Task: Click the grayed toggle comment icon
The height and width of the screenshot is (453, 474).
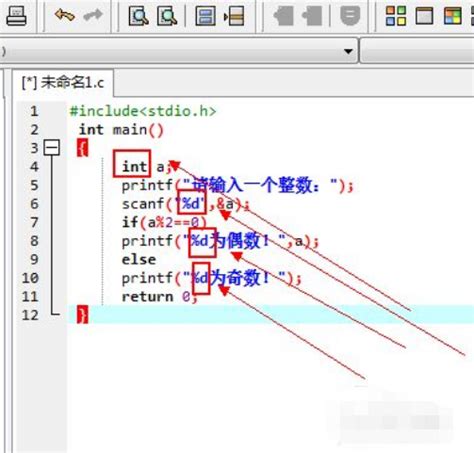Action: coord(350,16)
